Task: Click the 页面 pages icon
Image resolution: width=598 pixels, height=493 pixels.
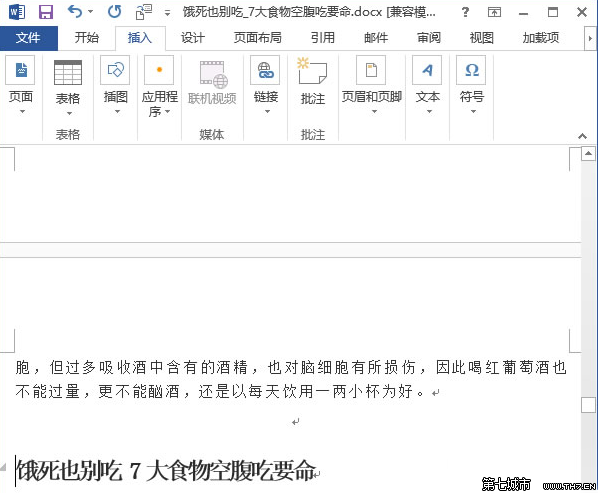Action: [21, 70]
